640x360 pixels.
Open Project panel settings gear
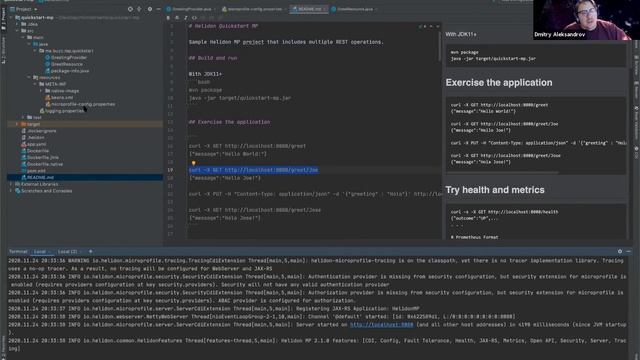(150, 9)
